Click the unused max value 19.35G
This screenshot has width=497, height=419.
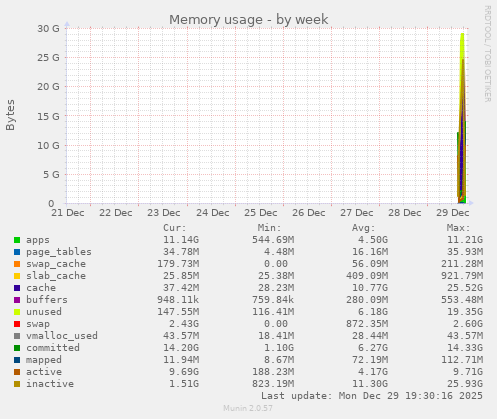click(465, 312)
